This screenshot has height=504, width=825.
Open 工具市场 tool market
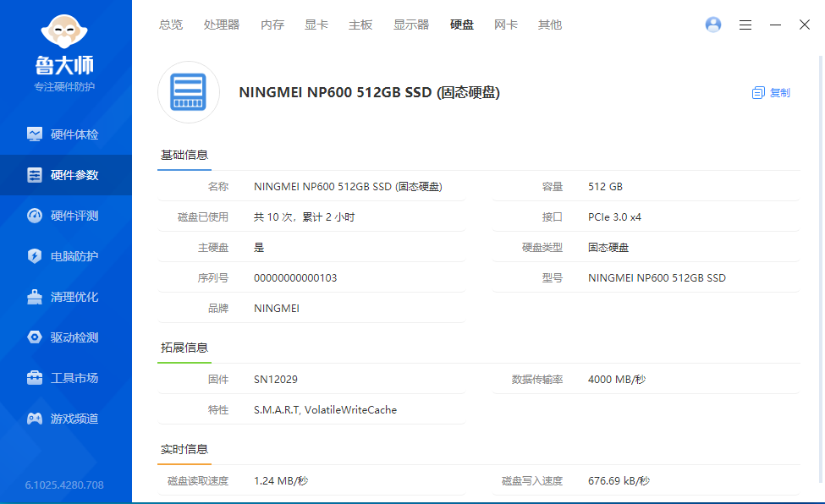coord(66,378)
